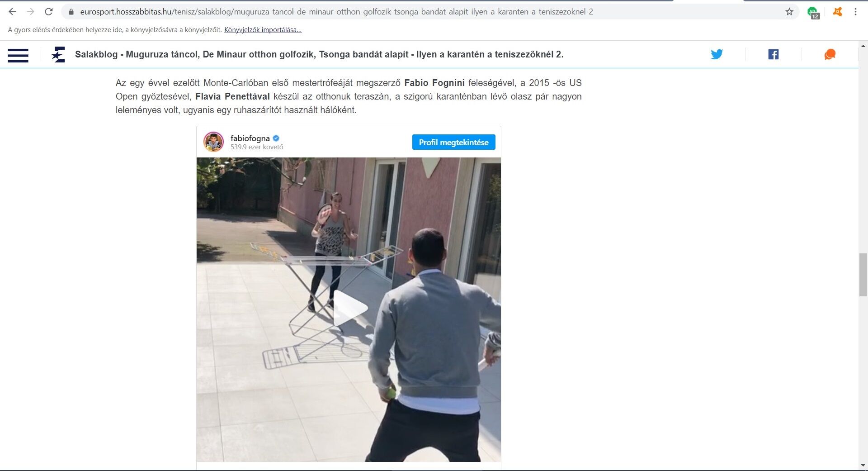Click the page scrollbar down arrow
The width and height of the screenshot is (868, 471).
click(863, 465)
